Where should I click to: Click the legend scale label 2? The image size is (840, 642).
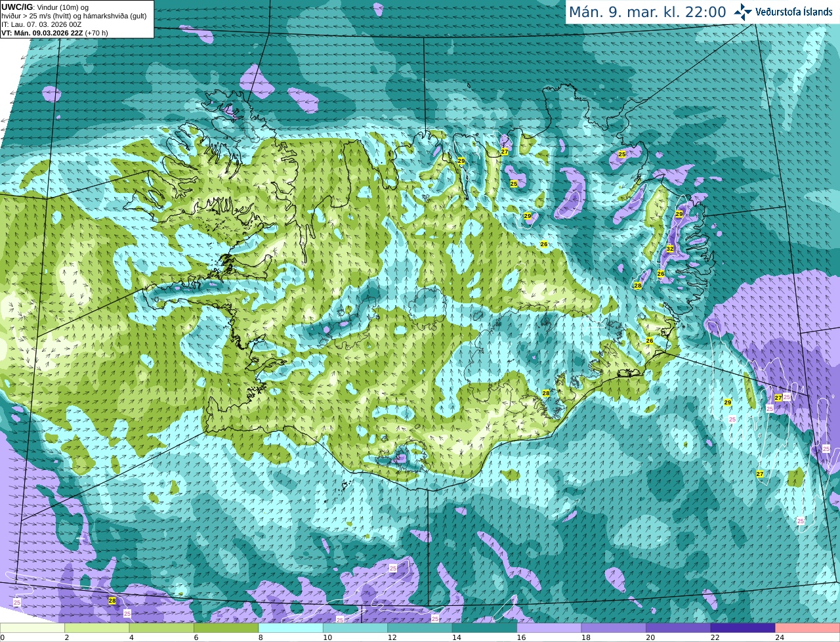coord(67,637)
